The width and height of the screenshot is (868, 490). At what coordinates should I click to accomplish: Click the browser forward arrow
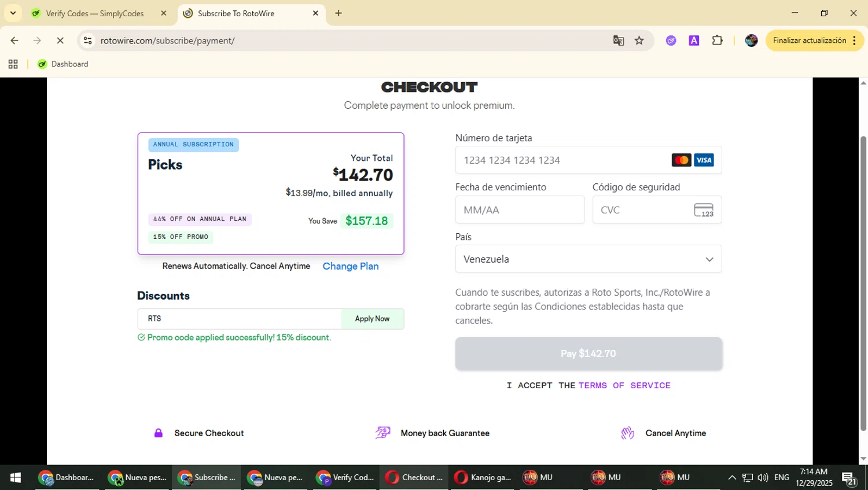pos(37,40)
